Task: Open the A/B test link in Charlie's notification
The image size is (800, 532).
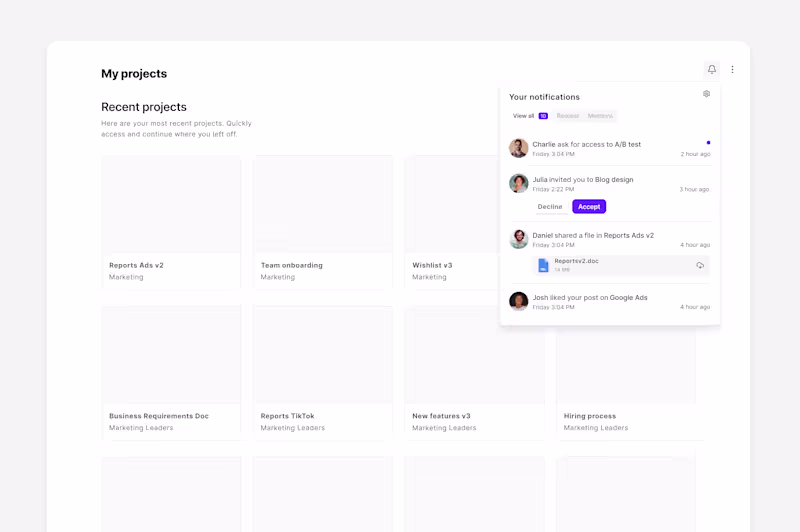Action: 628,144
